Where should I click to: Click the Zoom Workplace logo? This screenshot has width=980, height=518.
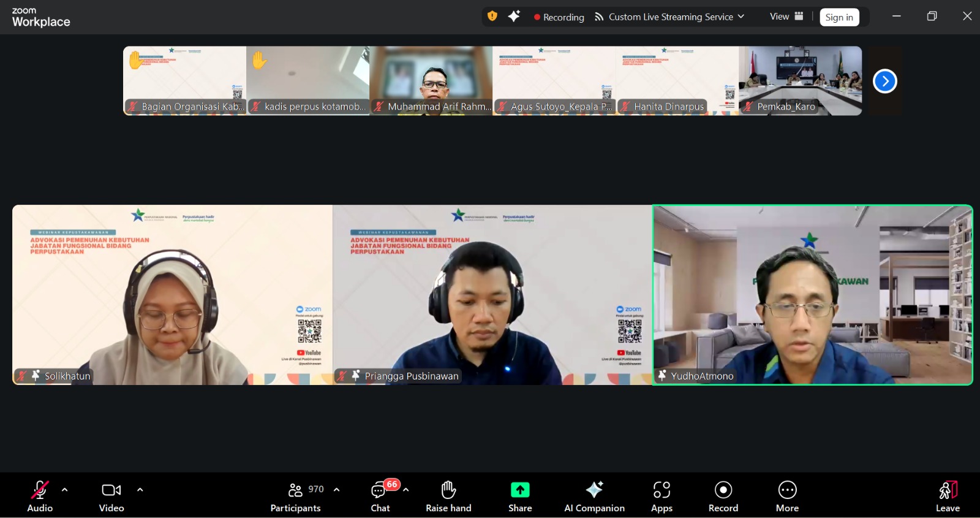41,17
